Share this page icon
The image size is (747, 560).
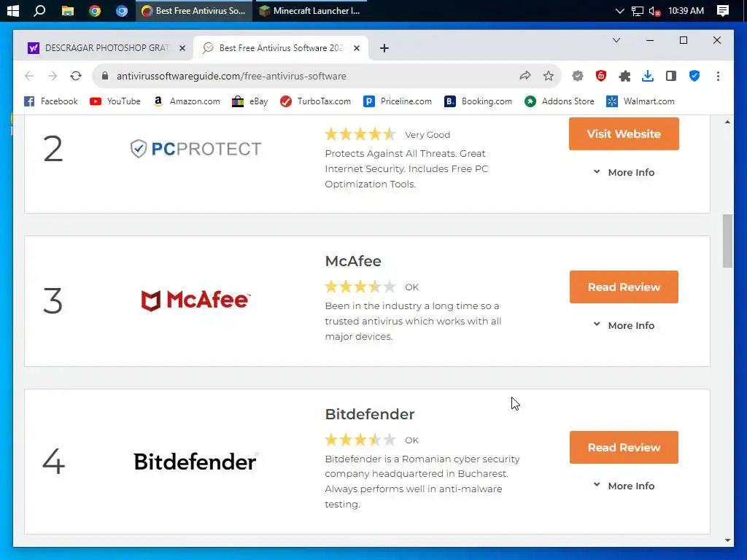click(525, 76)
